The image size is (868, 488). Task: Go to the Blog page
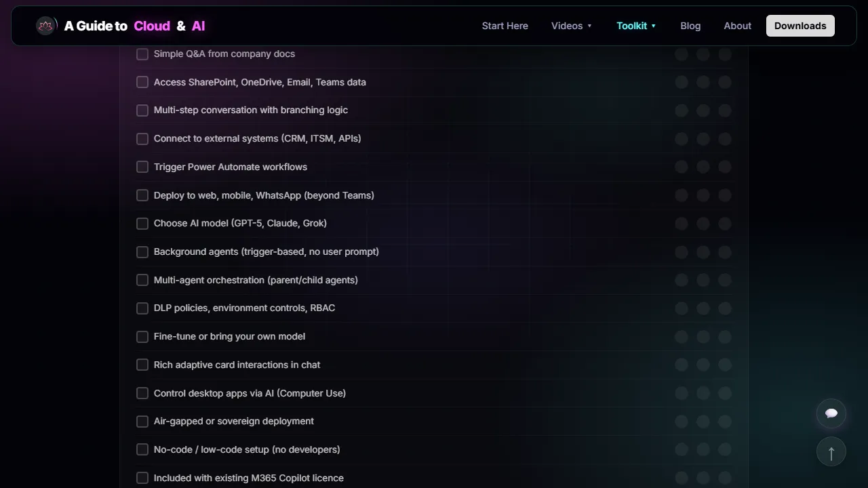(x=690, y=26)
